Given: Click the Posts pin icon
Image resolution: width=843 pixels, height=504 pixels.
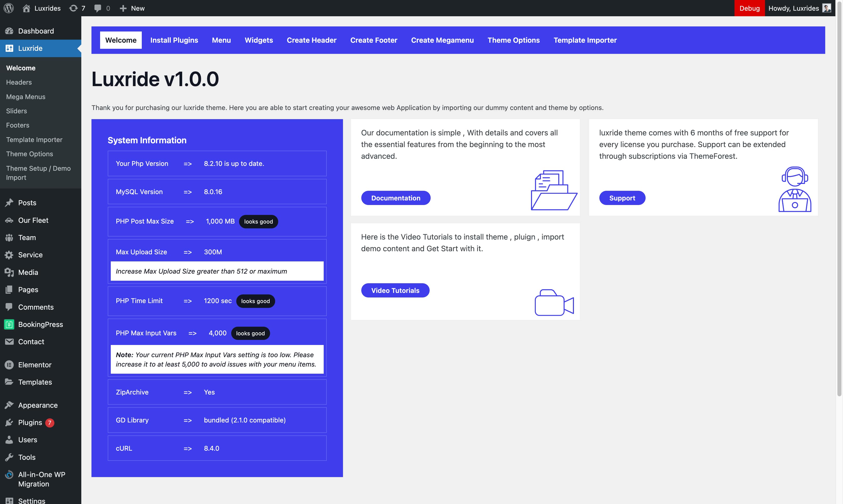Looking at the screenshot, I should [9, 203].
